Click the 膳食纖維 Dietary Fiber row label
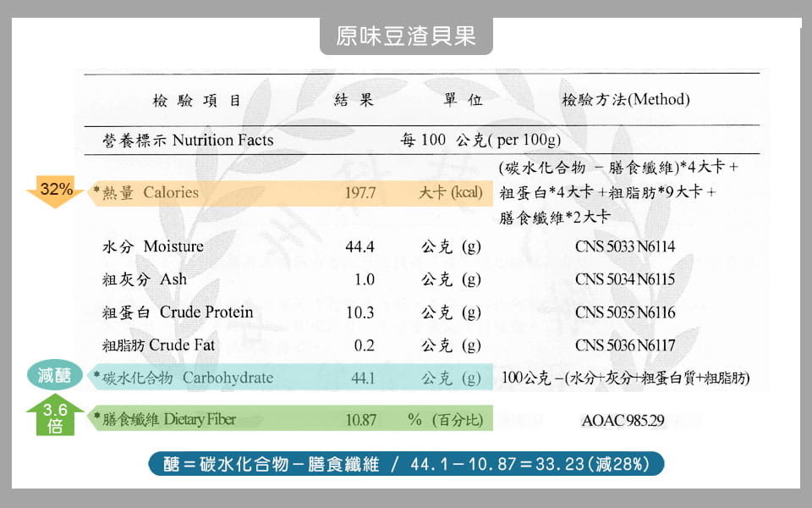Image resolution: width=812 pixels, height=508 pixels. pos(169,419)
